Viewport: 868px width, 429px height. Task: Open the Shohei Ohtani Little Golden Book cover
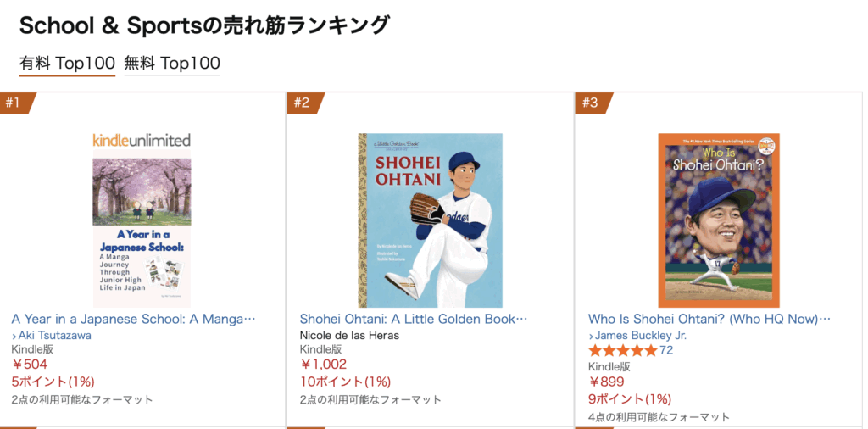click(430, 220)
